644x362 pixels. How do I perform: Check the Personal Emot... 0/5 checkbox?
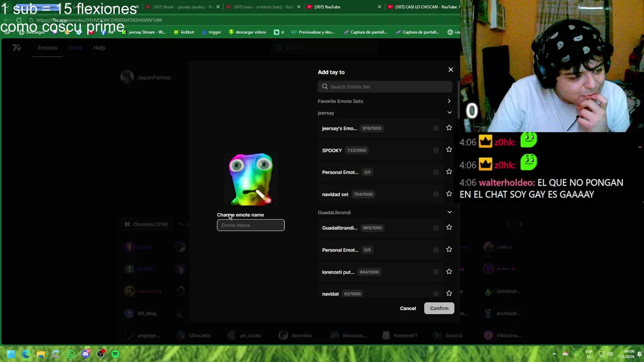(436, 250)
